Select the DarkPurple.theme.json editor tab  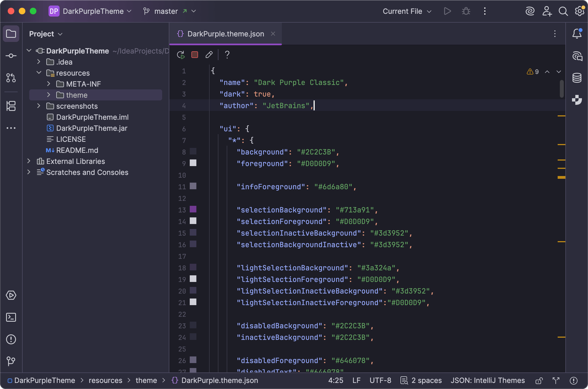pyautogui.click(x=226, y=34)
